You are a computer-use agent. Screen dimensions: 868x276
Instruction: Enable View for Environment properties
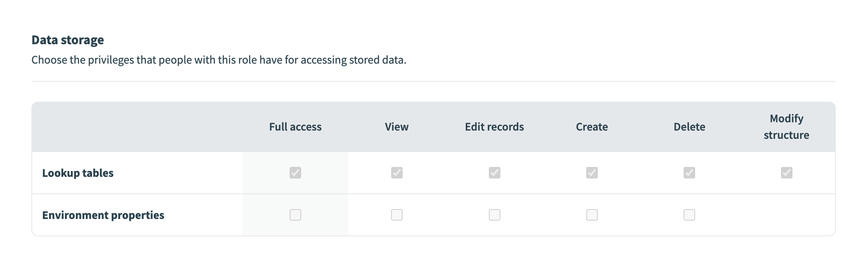click(x=397, y=215)
